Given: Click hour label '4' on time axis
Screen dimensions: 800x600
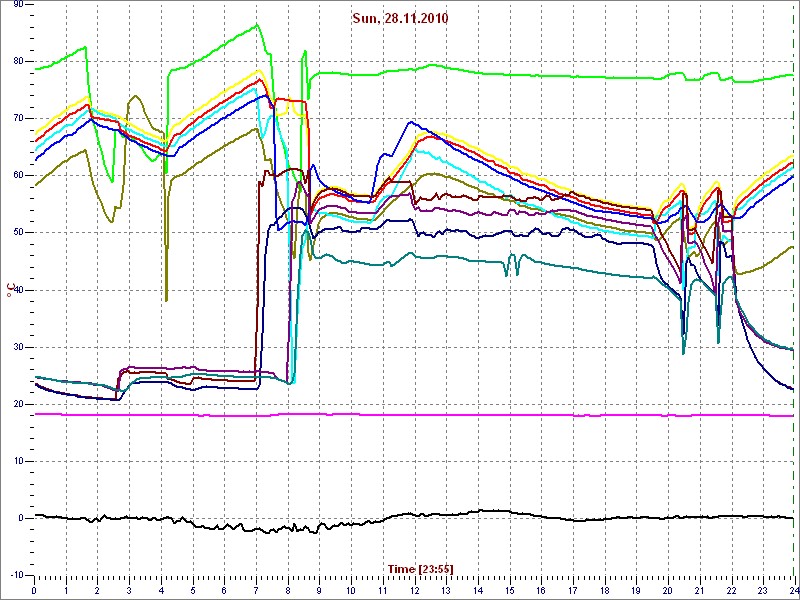Looking at the screenshot, I should point(161,592).
